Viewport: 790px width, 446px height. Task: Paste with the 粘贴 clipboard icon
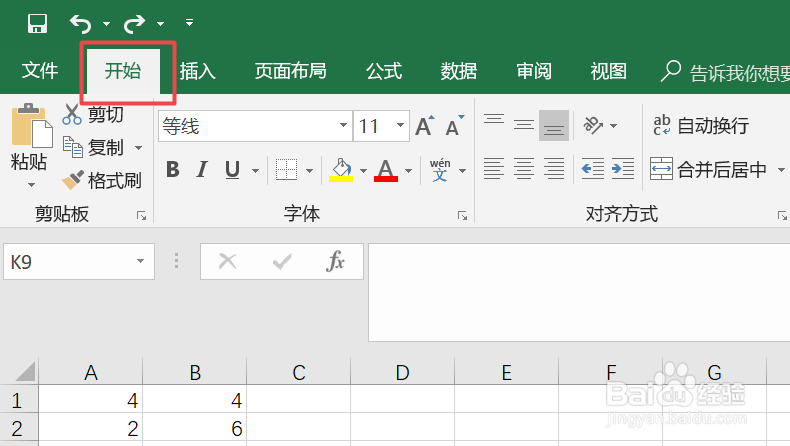click(31, 126)
